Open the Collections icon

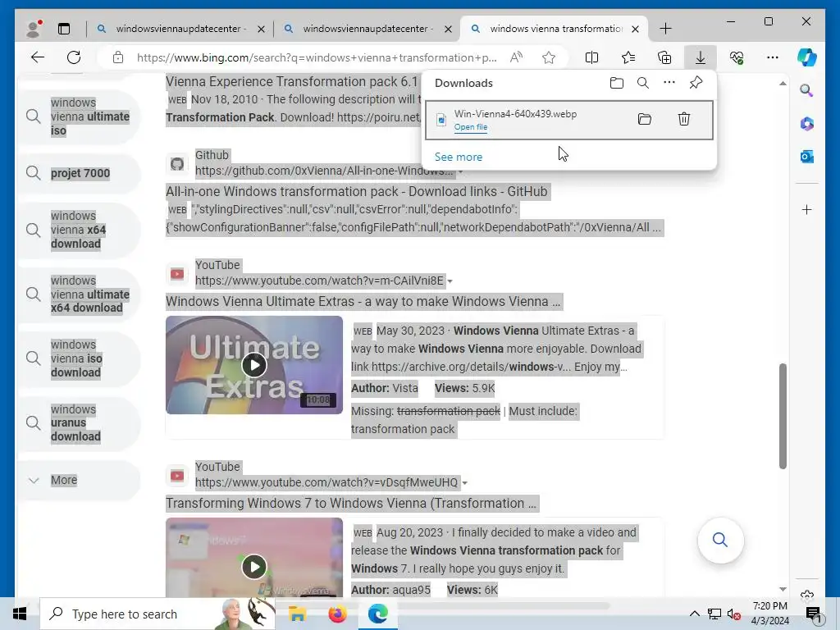(664, 57)
